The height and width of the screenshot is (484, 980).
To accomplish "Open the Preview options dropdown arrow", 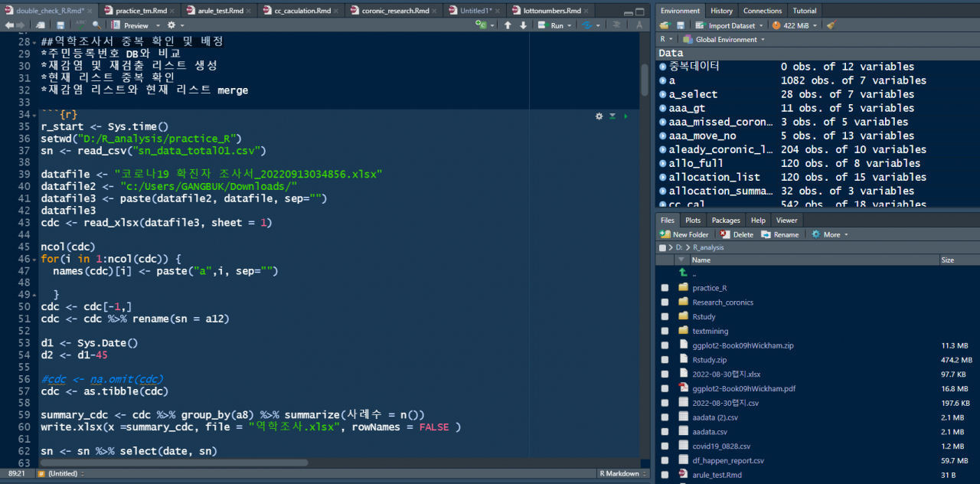I will pos(157,25).
